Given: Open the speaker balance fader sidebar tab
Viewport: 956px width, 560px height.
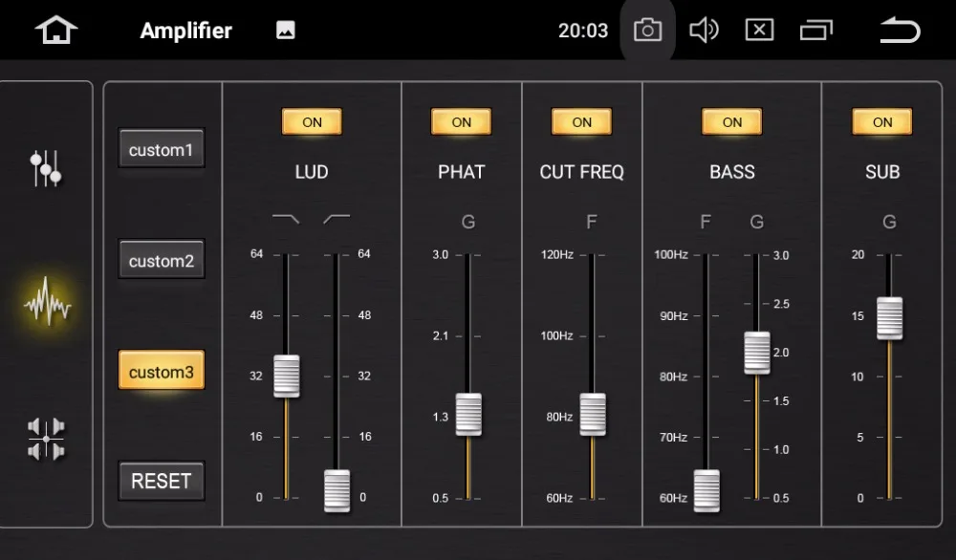Looking at the screenshot, I should coord(46,439).
